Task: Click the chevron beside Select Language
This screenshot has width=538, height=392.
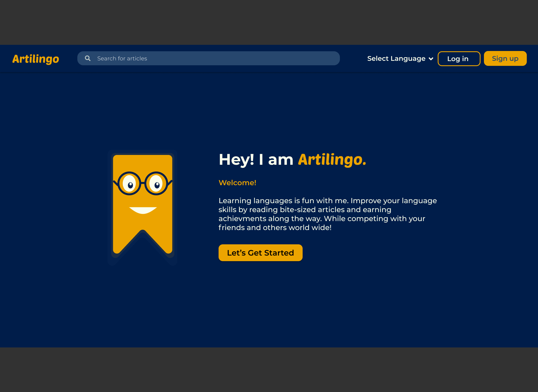Action: point(431,59)
